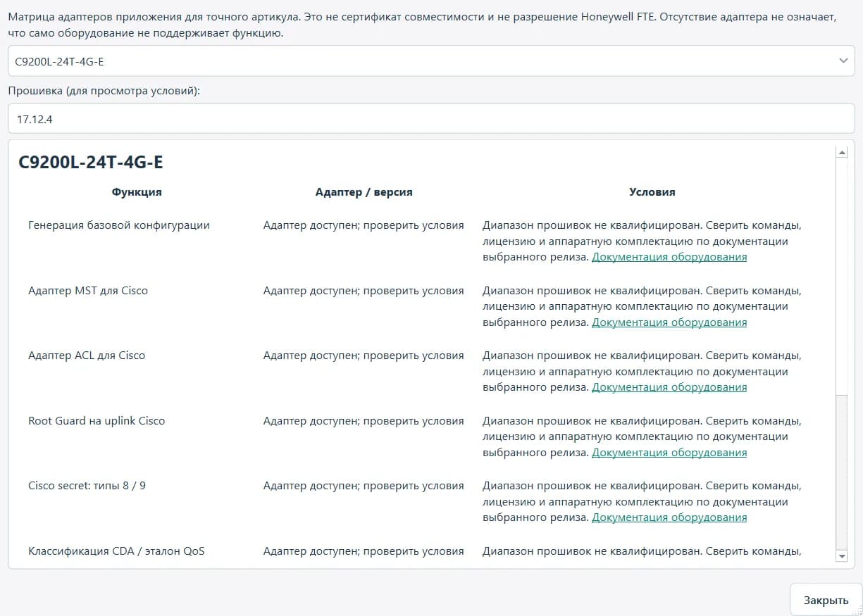Click adapter status in Классификация CDA row
The image size is (863, 616).
364,551
